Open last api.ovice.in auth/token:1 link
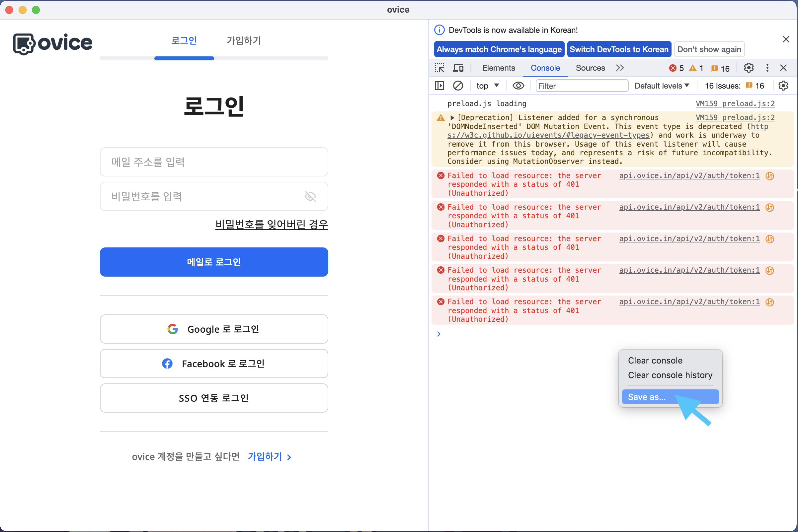Image resolution: width=798 pixels, height=532 pixels. 689,301
